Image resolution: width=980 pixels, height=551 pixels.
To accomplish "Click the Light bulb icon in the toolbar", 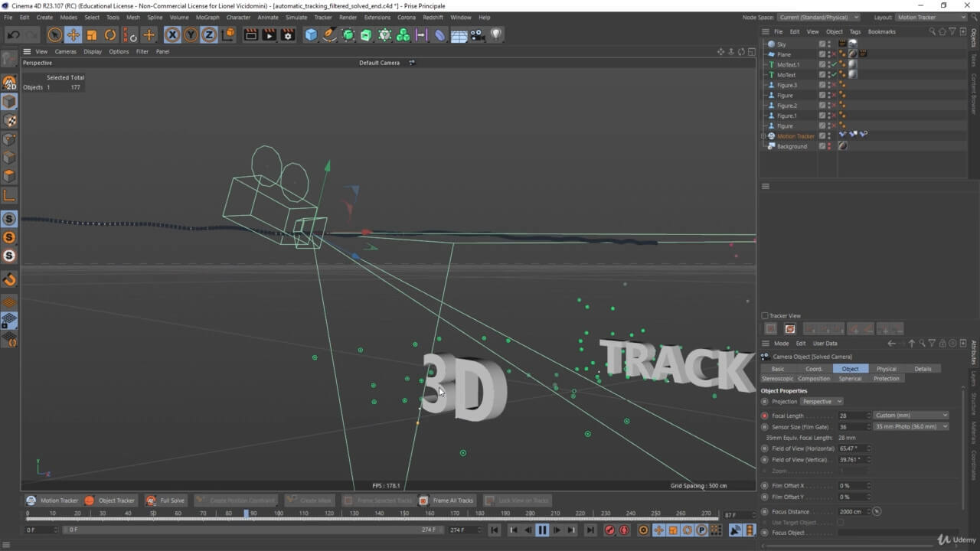I will tap(496, 34).
